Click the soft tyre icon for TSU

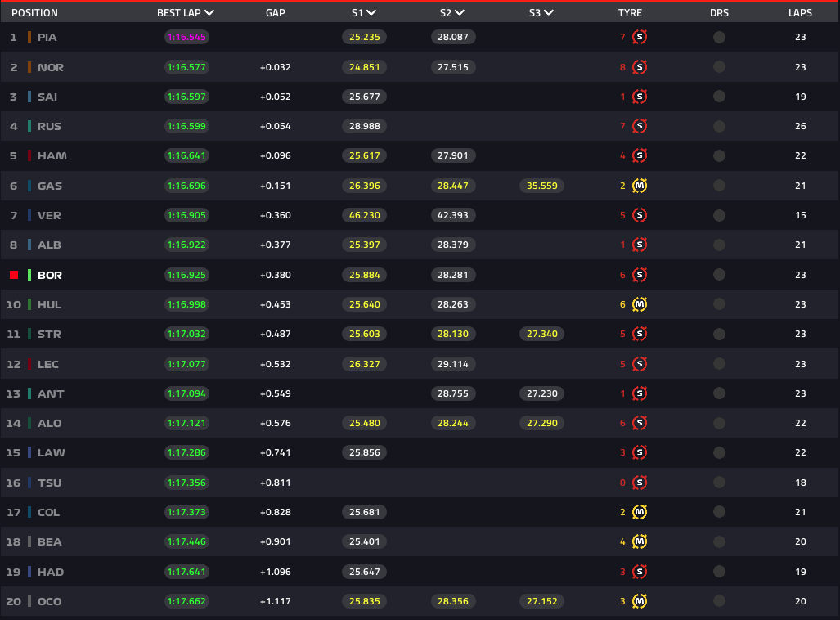point(639,483)
